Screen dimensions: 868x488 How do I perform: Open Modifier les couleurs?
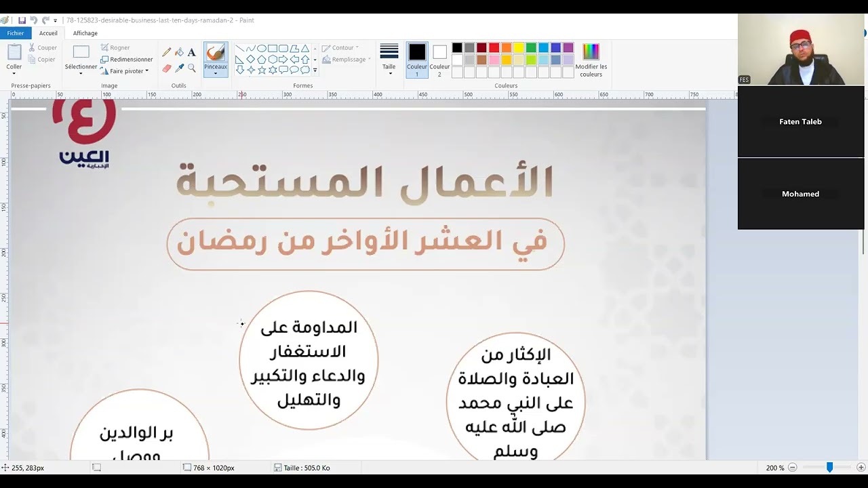[591, 60]
